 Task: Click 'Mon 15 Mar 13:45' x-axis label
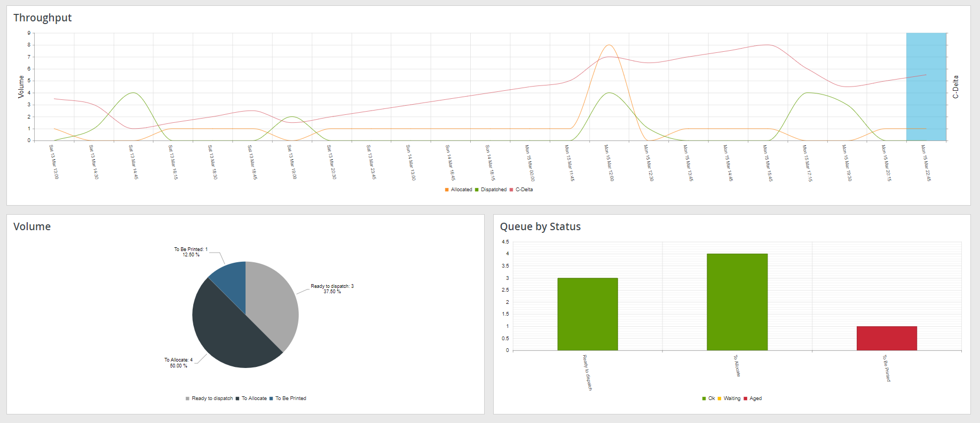click(x=688, y=163)
